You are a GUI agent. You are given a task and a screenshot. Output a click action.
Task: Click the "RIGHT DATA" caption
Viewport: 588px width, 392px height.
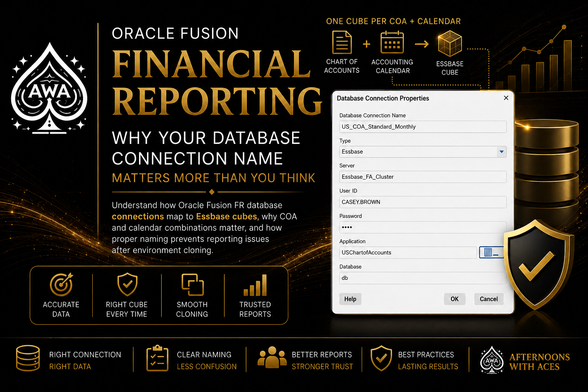(70, 367)
